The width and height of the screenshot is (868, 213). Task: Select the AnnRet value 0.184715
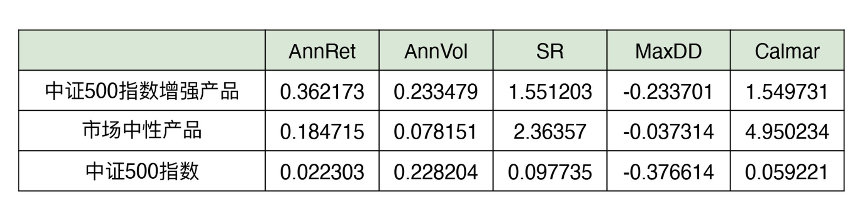(x=322, y=132)
